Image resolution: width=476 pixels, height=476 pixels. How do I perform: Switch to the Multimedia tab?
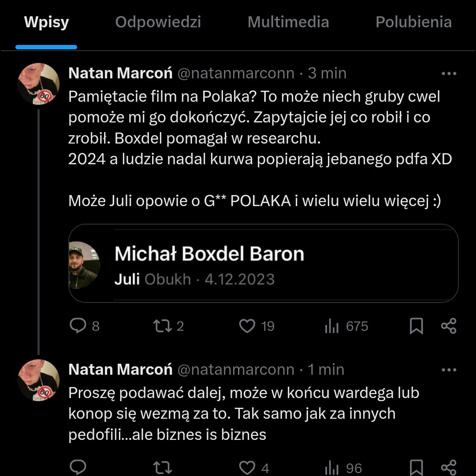[288, 22]
